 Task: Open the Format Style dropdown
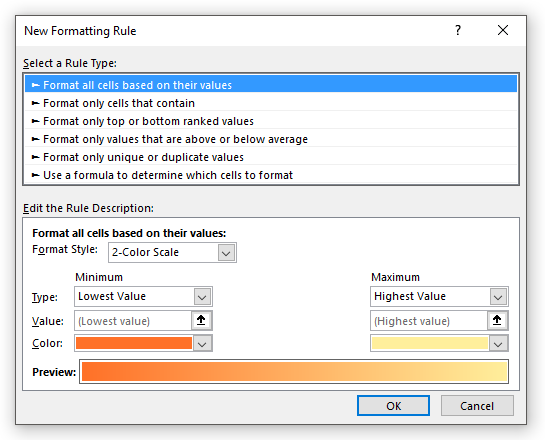[172, 252]
